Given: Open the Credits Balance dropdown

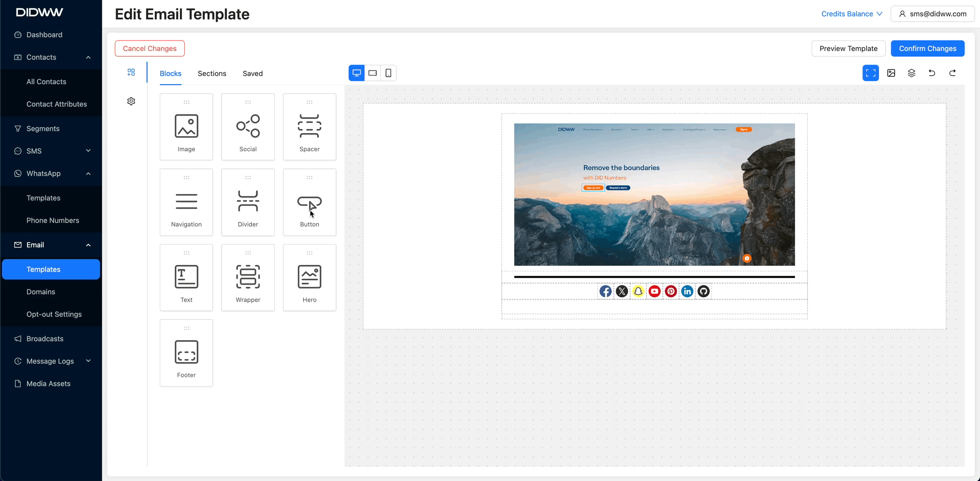Looking at the screenshot, I should click(851, 14).
